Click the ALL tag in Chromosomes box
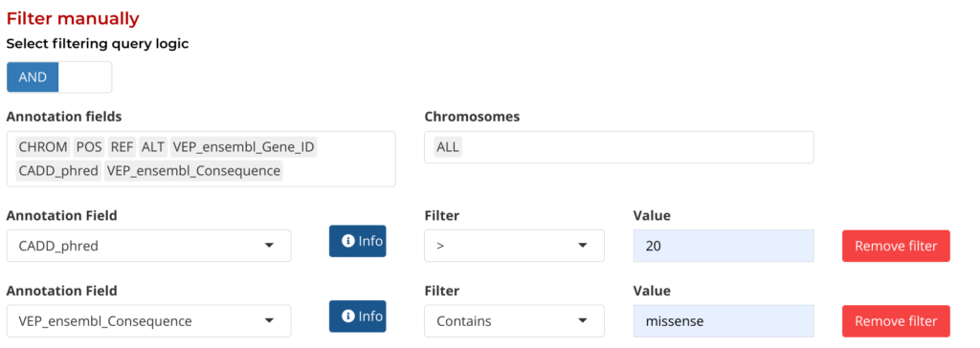Image resolution: width=980 pixels, height=348 pixels. [448, 147]
